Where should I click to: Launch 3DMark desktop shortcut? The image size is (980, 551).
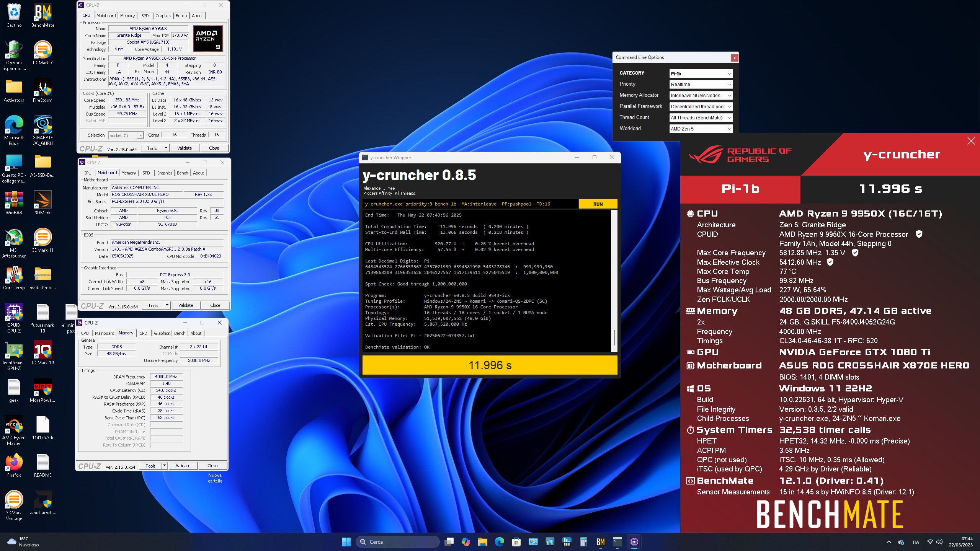[42, 203]
